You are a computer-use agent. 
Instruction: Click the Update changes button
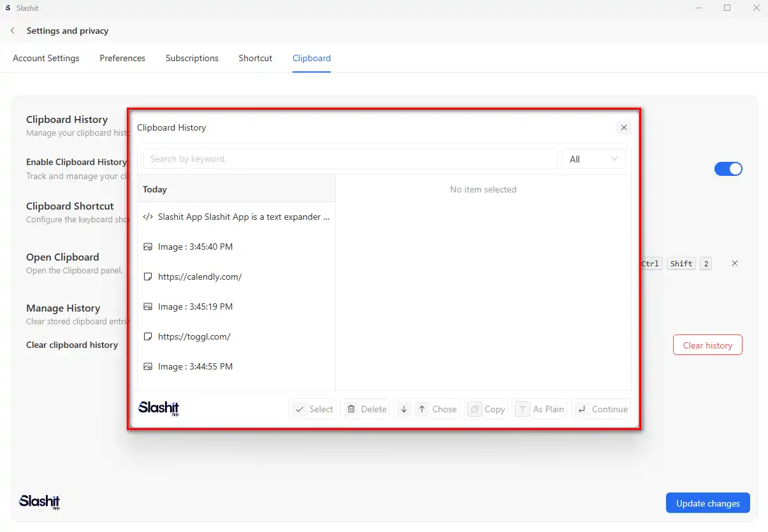pos(708,503)
